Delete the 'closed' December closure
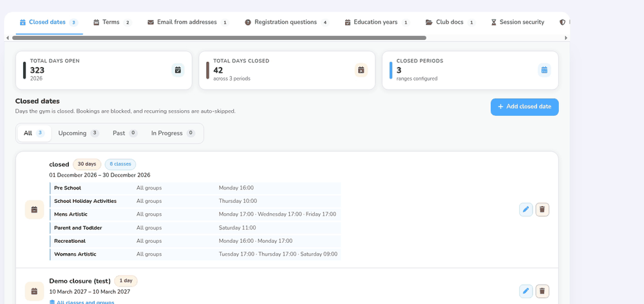The width and height of the screenshot is (644, 304). click(x=542, y=209)
